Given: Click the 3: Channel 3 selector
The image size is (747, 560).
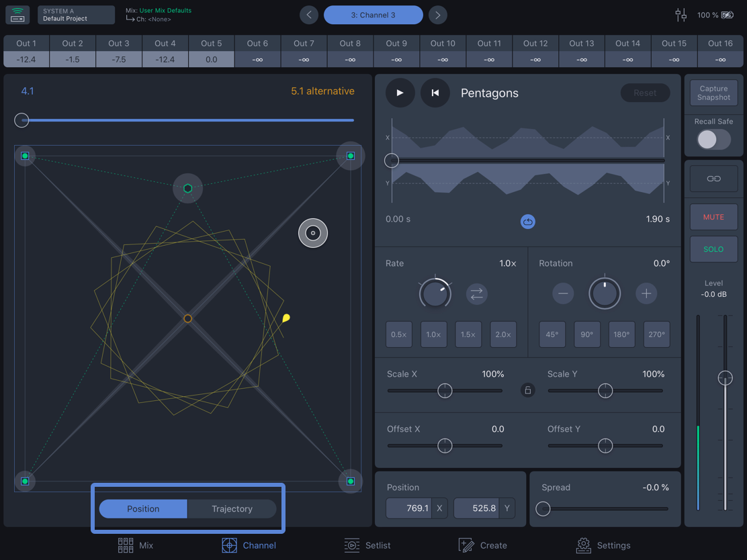Looking at the screenshot, I should (373, 15).
